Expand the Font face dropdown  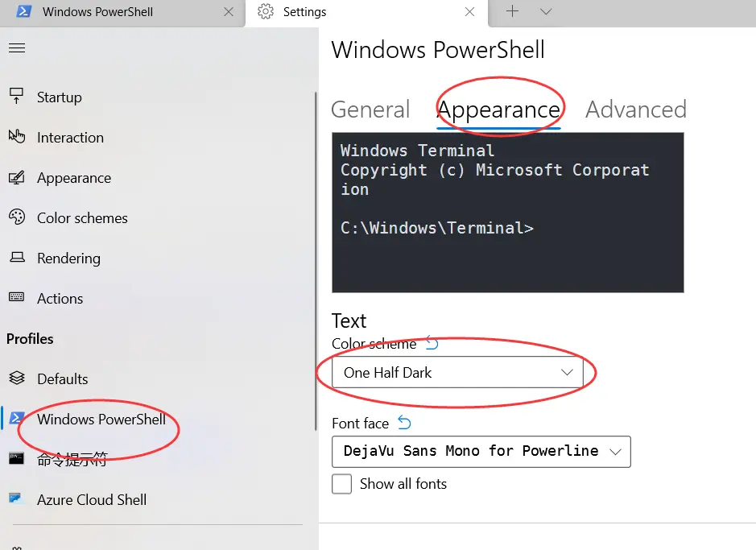(481, 452)
